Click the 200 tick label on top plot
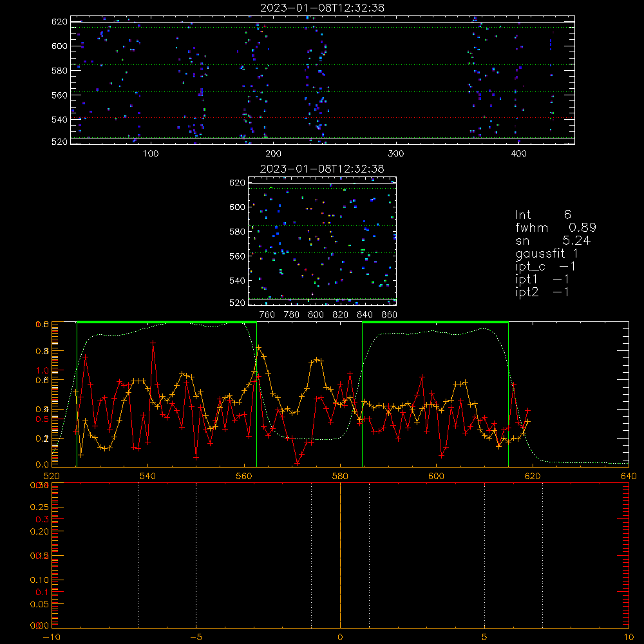 coord(273,154)
